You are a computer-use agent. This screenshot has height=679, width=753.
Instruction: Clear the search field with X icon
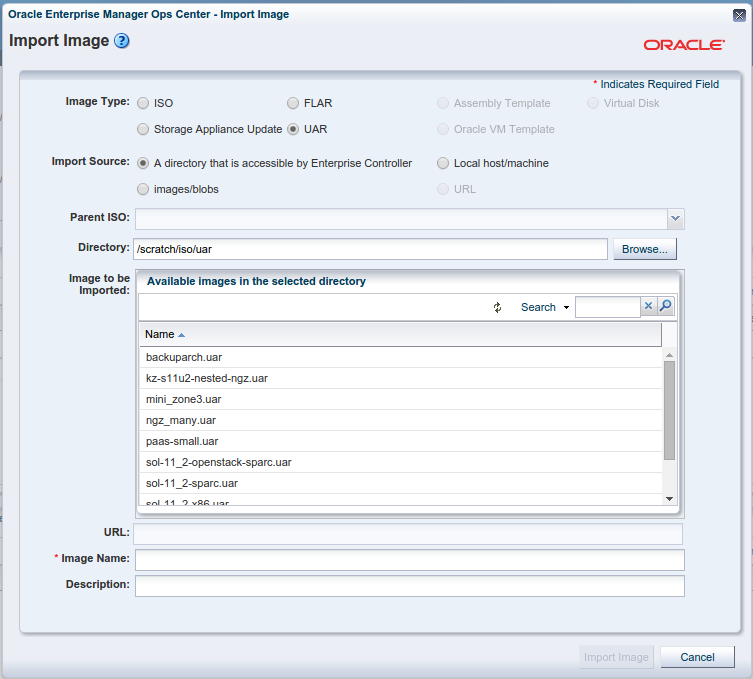pyautogui.click(x=648, y=306)
